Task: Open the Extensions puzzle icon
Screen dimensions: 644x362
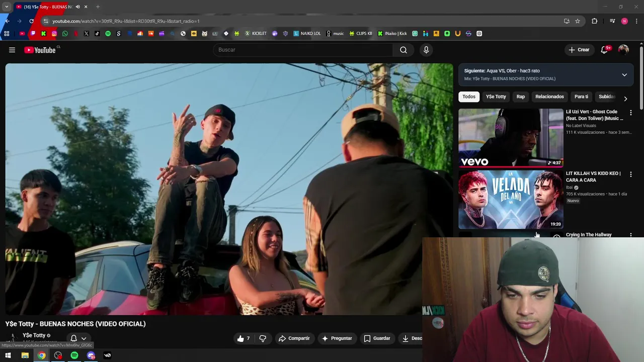Action: [x=595, y=21]
